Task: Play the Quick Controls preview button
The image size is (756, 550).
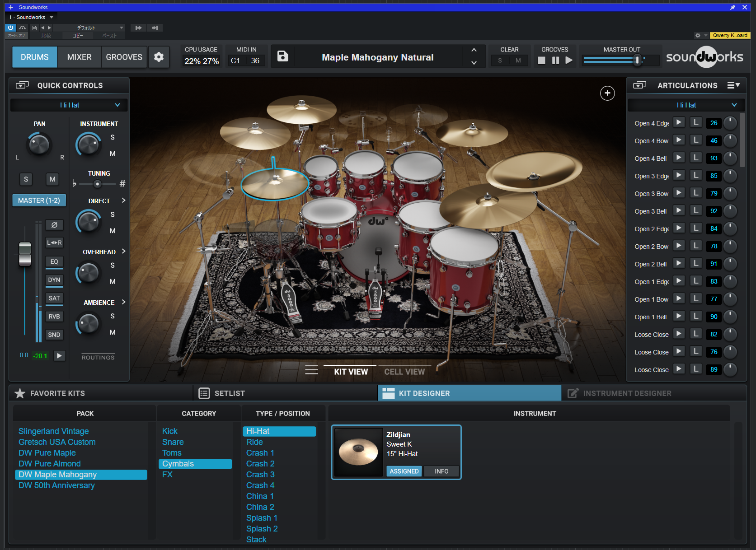Action: click(x=59, y=355)
